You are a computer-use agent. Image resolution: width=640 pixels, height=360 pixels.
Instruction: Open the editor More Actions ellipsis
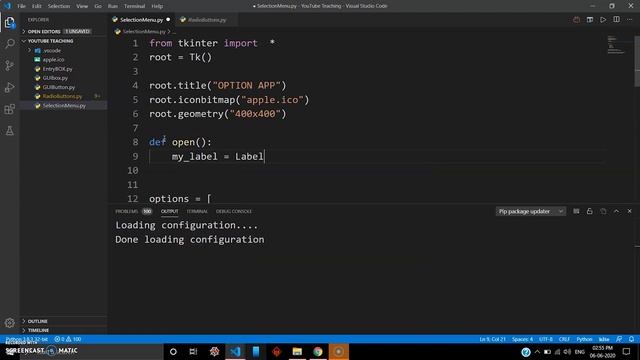point(630,20)
